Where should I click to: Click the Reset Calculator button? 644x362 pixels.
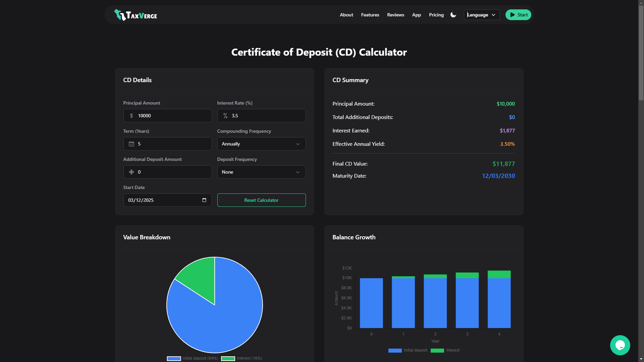coord(261,200)
